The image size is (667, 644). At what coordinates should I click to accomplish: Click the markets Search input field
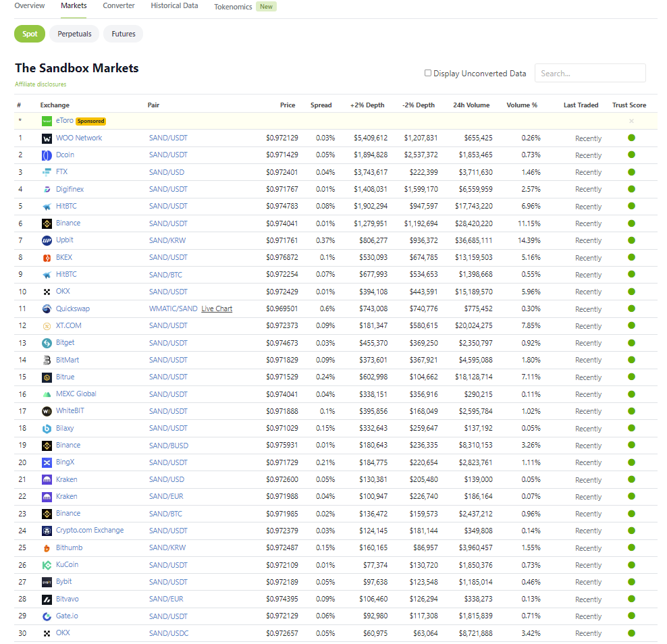click(x=589, y=73)
